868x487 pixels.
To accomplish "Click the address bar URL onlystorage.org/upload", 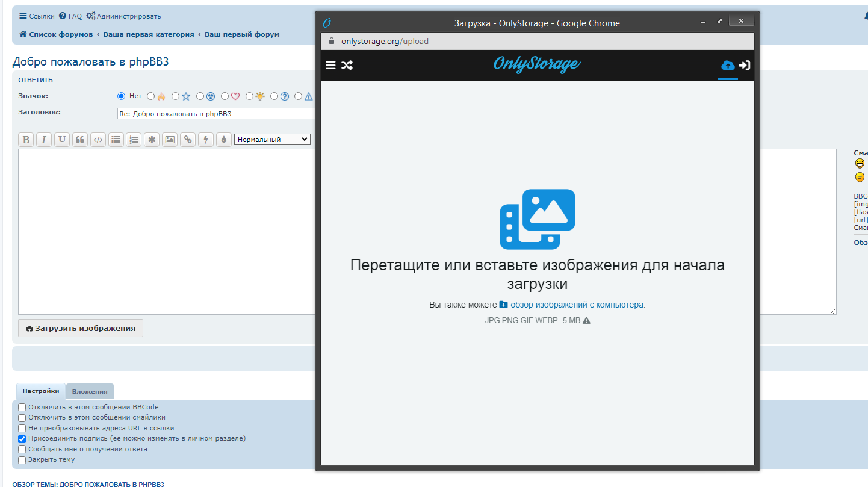I will coord(385,42).
